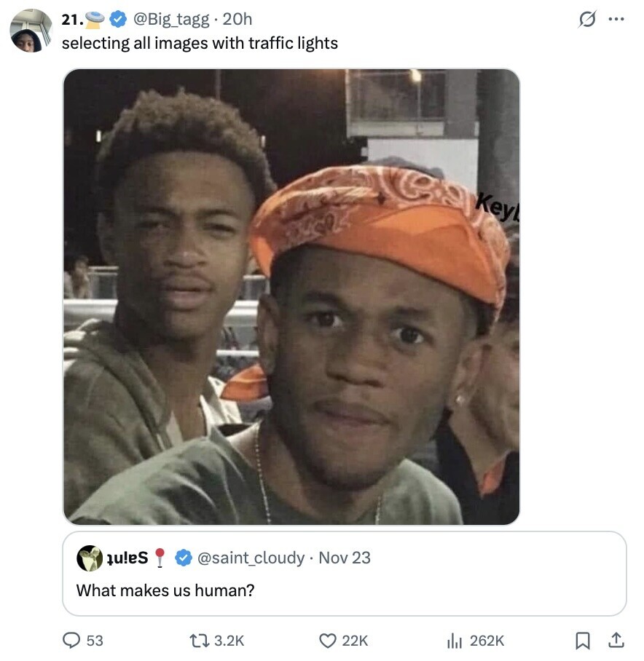The image size is (644, 661).
Task: Click the verified badge beside @saint_cloudy
Action: point(184,558)
